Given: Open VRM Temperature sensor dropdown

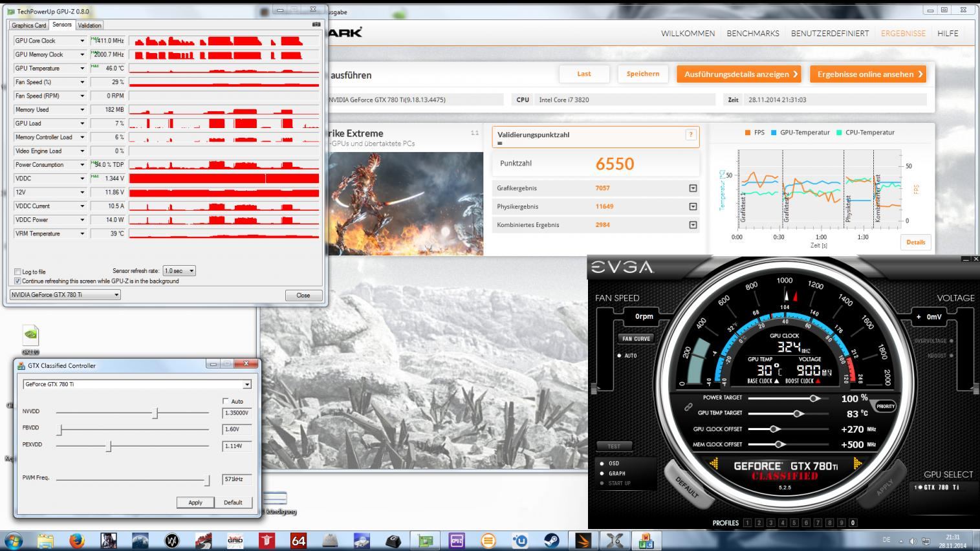Looking at the screenshot, I should click(82, 233).
